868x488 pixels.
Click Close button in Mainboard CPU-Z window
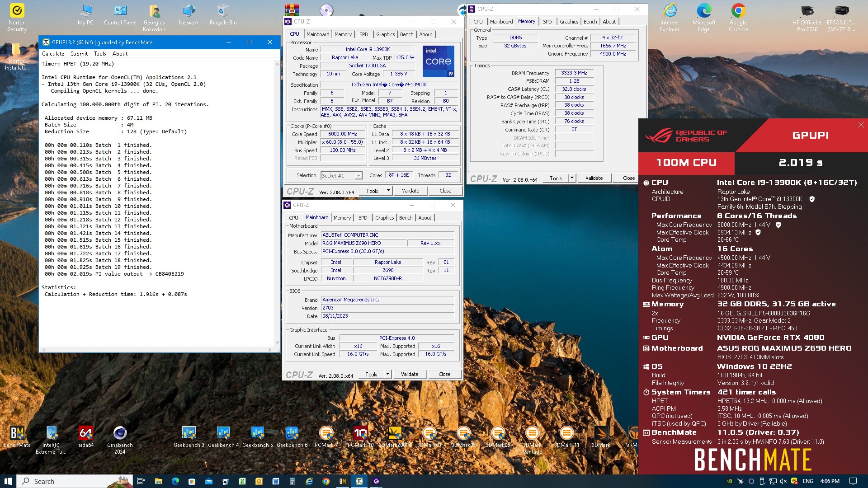[444, 374]
